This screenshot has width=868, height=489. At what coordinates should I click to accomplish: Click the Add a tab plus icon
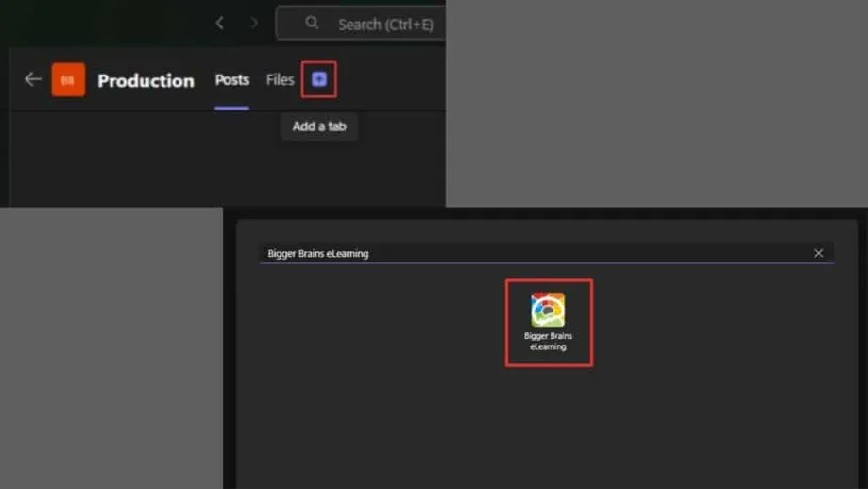pos(319,79)
